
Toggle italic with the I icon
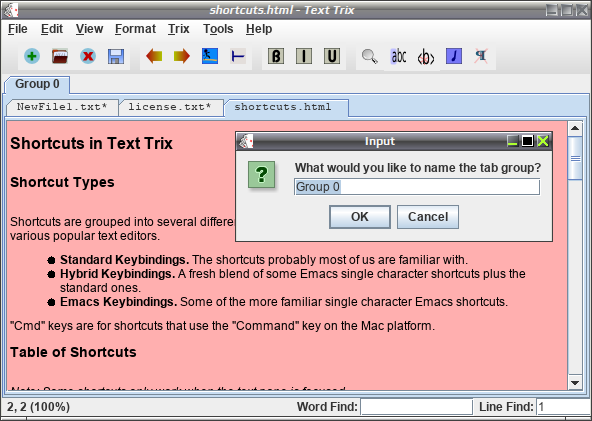pos(304,56)
